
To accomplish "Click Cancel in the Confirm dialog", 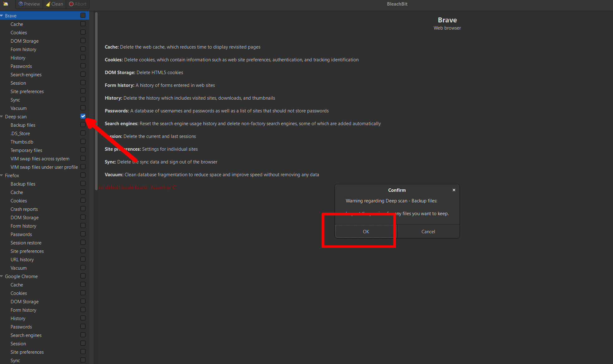I will coord(428,231).
